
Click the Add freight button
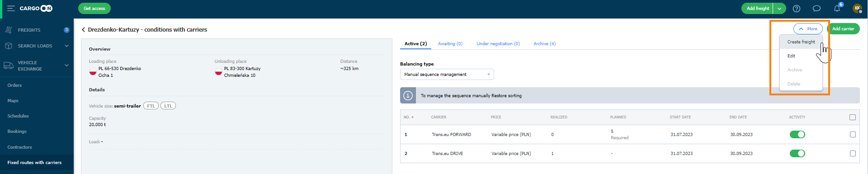pos(758,9)
